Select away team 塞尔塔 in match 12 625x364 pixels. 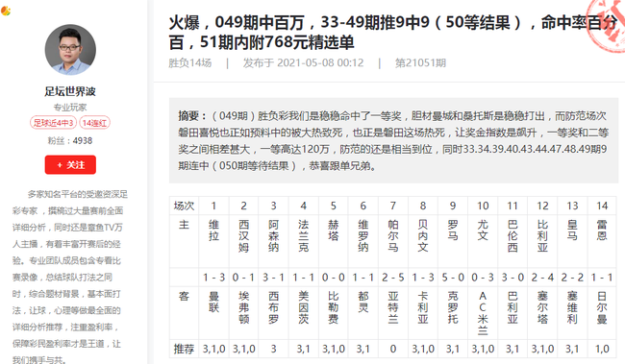tap(543, 307)
